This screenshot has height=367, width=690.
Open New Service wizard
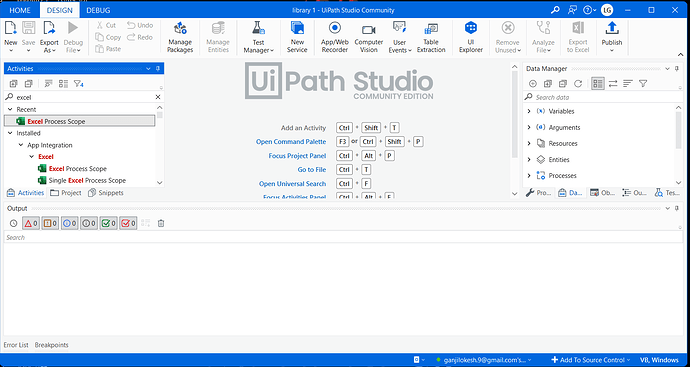click(x=297, y=37)
